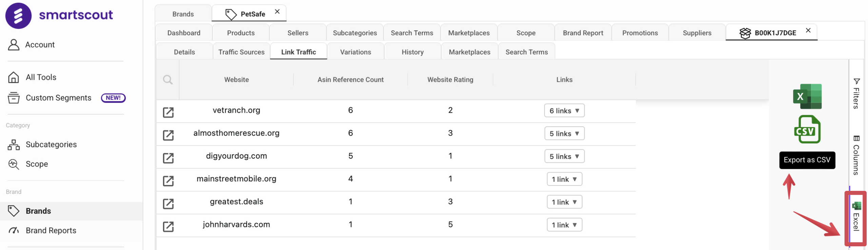The height and width of the screenshot is (250, 868).
Task: Open the Filters side panel
Action: coord(856,93)
